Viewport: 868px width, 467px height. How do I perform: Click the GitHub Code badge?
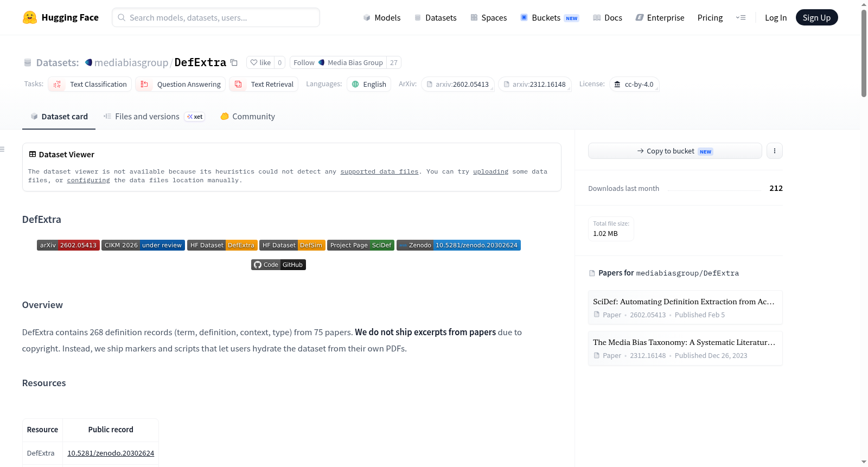278,265
